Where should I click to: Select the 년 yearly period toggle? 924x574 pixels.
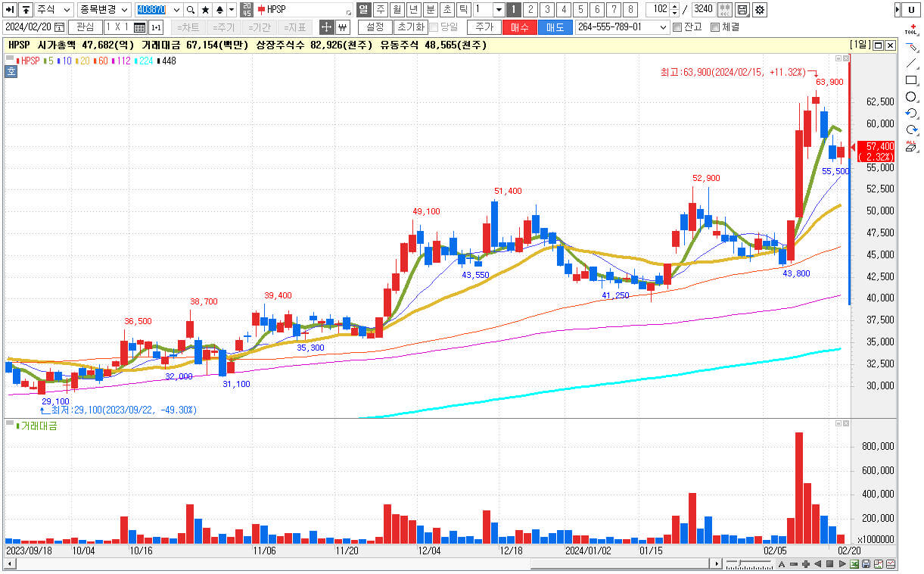tap(413, 10)
